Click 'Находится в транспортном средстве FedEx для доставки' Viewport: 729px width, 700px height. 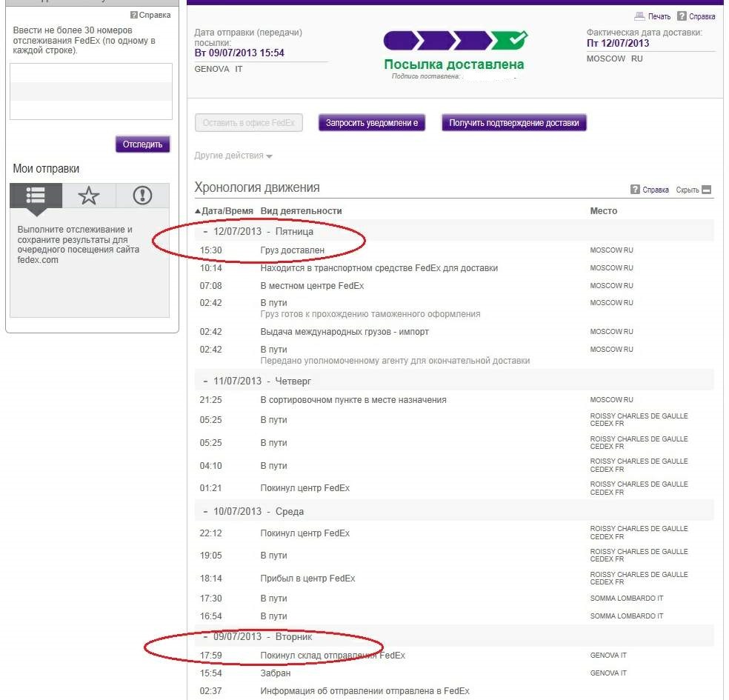379,267
